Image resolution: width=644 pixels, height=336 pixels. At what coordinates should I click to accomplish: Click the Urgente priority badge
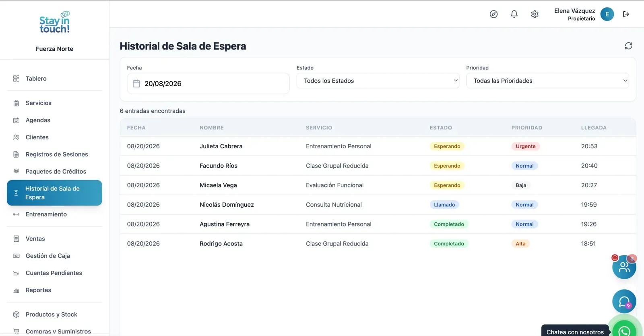point(525,146)
